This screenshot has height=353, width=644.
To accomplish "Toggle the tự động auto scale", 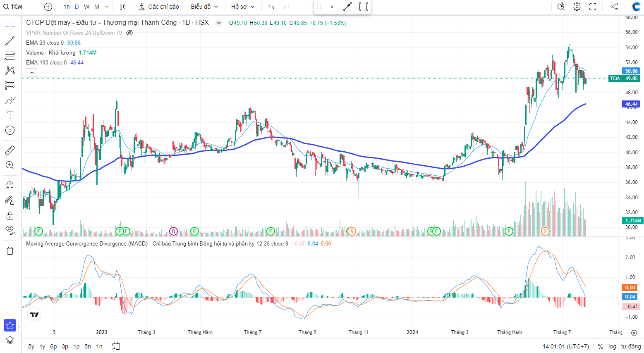I will pos(631,346).
